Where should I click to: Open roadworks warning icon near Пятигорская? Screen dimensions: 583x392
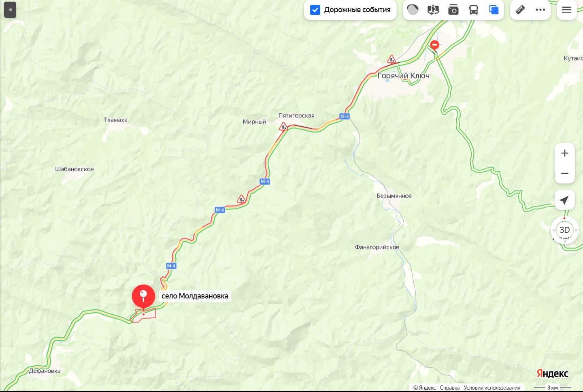[283, 126]
